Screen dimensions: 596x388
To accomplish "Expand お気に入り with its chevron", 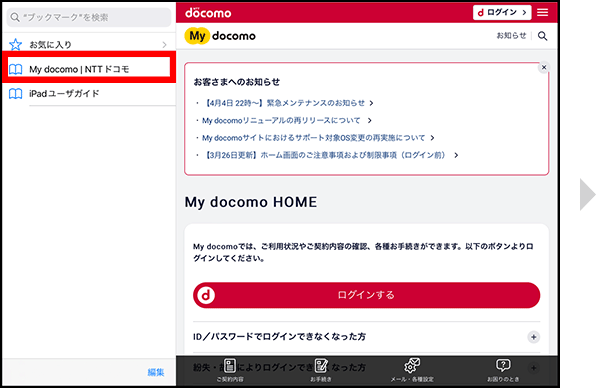I will [164, 44].
